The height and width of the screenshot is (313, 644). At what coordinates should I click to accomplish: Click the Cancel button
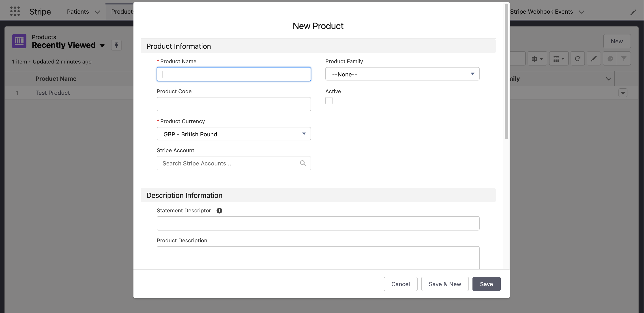[x=400, y=284]
